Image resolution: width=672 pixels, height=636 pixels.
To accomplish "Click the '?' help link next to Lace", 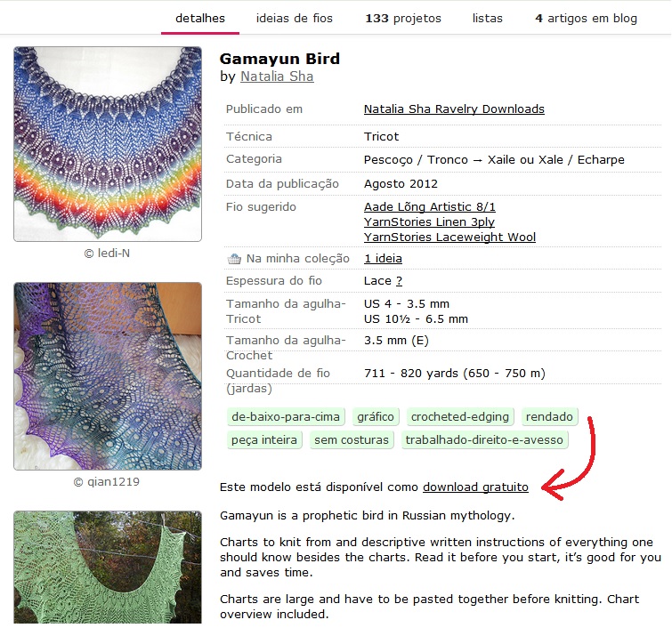I will coord(399,281).
